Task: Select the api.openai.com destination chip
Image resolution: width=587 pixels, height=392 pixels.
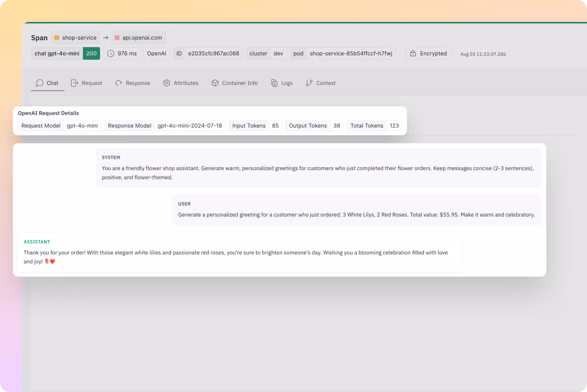Action: point(138,38)
